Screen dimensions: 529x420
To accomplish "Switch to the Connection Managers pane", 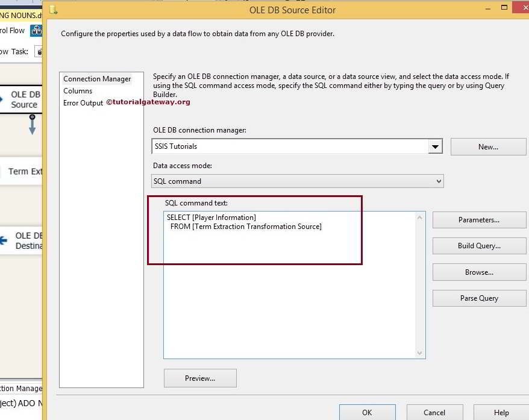I will (20, 388).
